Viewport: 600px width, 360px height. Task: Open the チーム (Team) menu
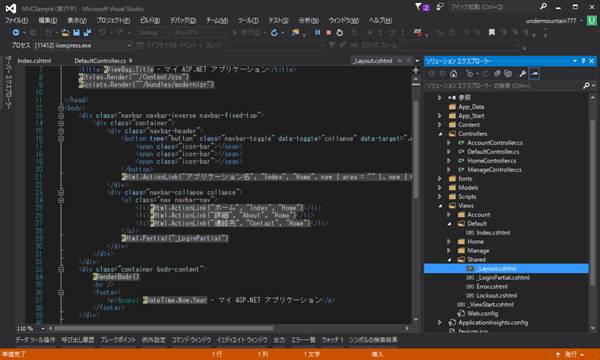tap(217, 20)
